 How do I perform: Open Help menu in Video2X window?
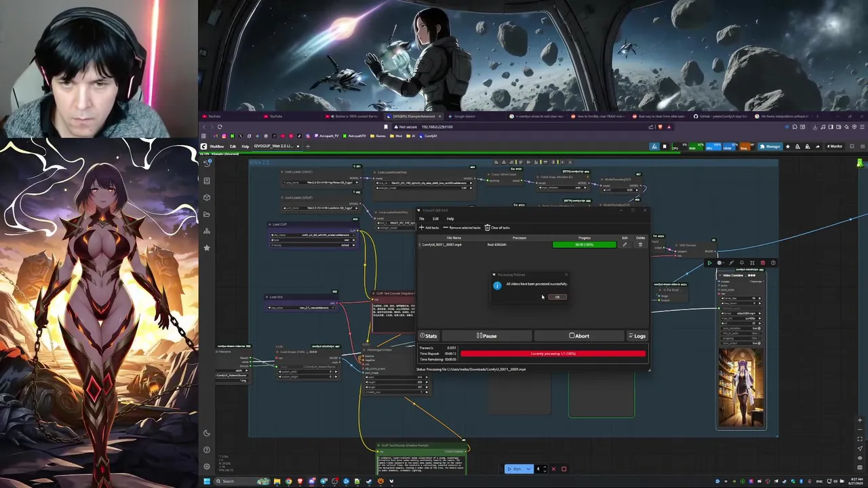pos(450,219)
